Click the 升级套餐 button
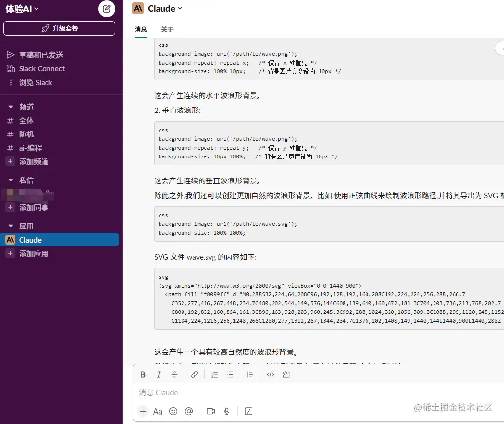Viewport: 504px width, 424px height. (x=59, y=28)
